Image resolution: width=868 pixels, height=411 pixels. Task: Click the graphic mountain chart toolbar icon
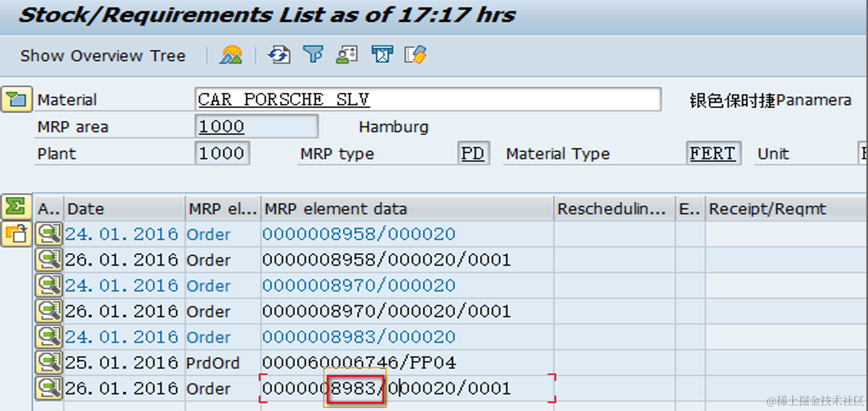(232, 55)
